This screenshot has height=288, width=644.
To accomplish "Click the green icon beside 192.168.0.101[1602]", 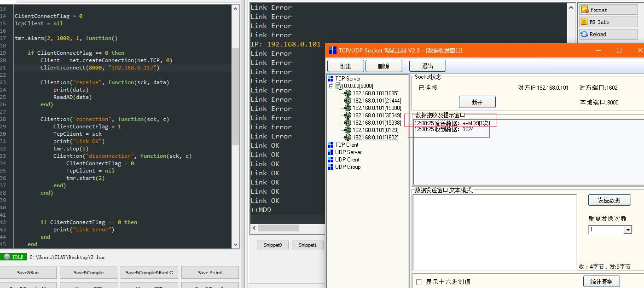I will coord(348,138).
